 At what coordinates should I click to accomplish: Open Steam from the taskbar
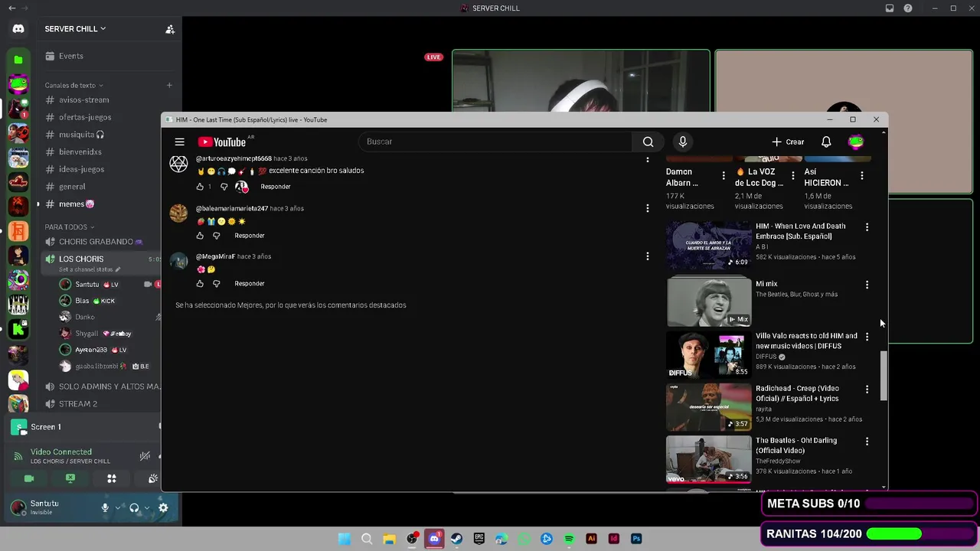(x=456, y=539)
